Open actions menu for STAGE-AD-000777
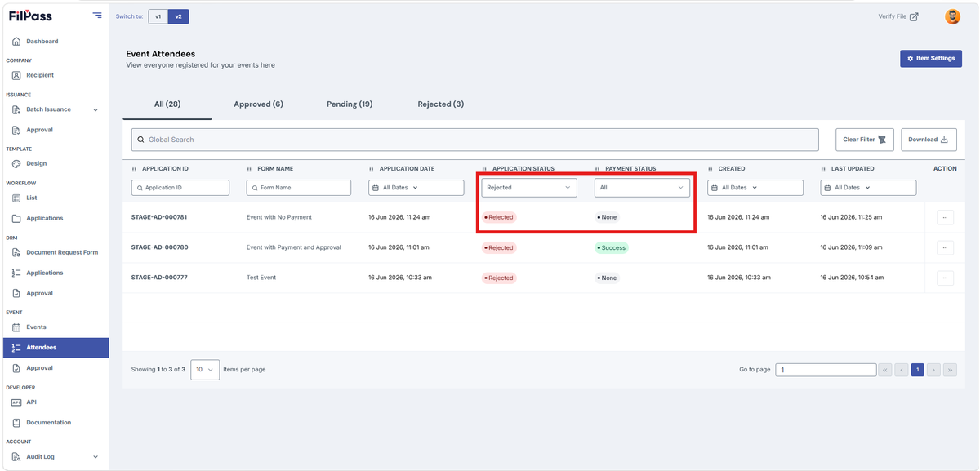The image size is (980, 471). click(945, 278)
